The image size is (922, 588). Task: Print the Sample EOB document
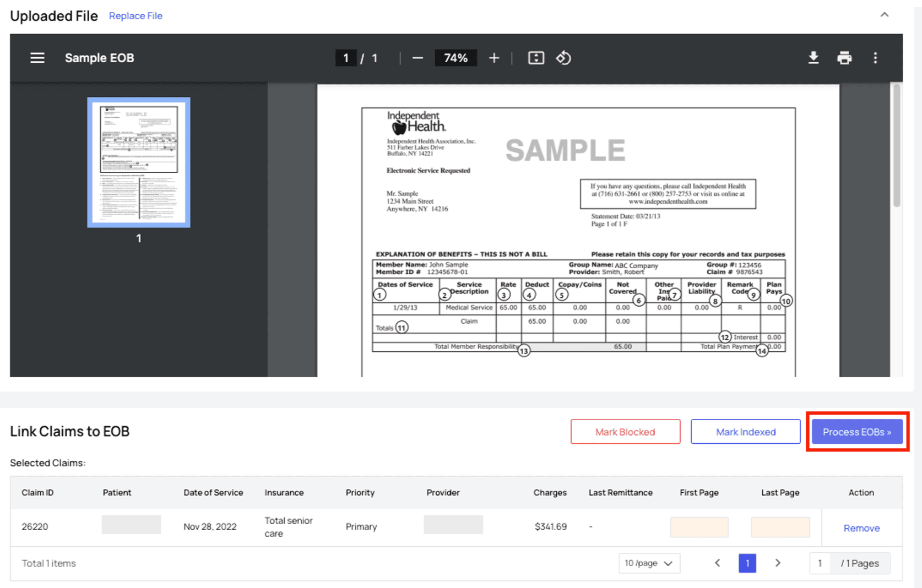click(844, 58)
